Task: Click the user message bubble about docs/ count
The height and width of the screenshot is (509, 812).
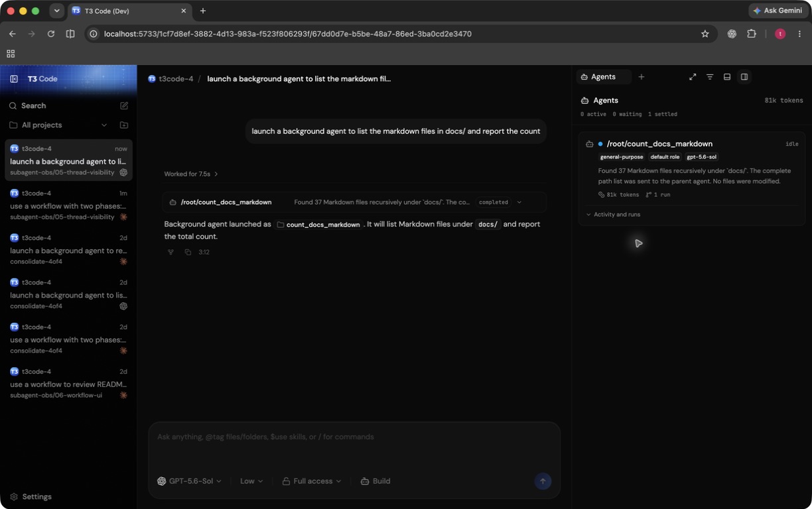Action: click(396, 131)
